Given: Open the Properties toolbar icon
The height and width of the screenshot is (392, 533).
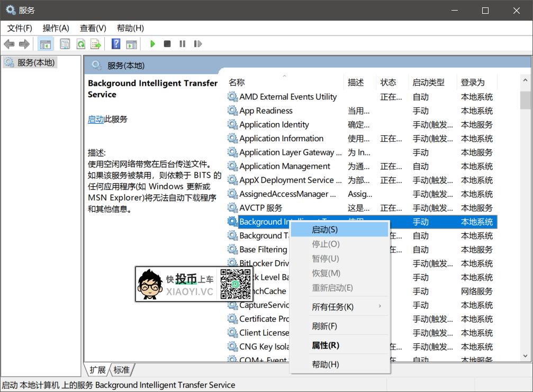Looking at the screenshot, I should click(x=64, y=44).
